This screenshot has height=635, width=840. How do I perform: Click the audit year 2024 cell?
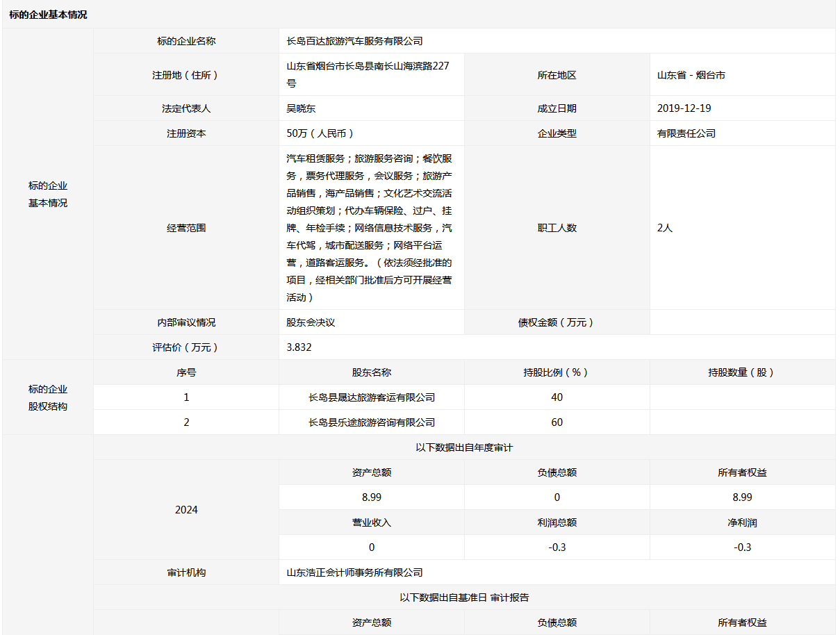coord(186,510)
